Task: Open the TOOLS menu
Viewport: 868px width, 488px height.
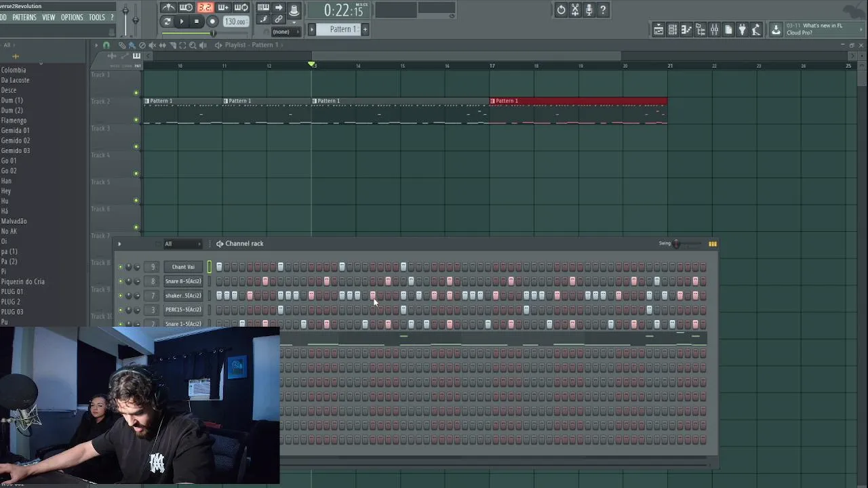Action: tap(97, 17)
